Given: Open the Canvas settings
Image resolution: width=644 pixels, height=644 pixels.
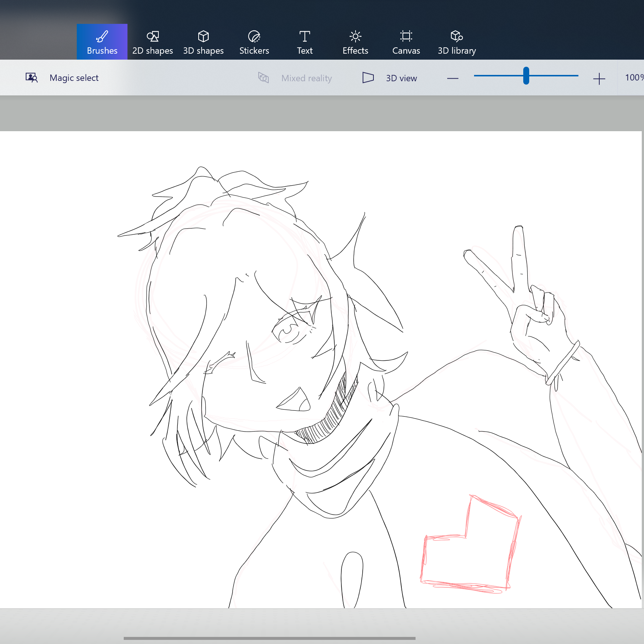Looking at the screenshot, I should [x=406, y=42].
